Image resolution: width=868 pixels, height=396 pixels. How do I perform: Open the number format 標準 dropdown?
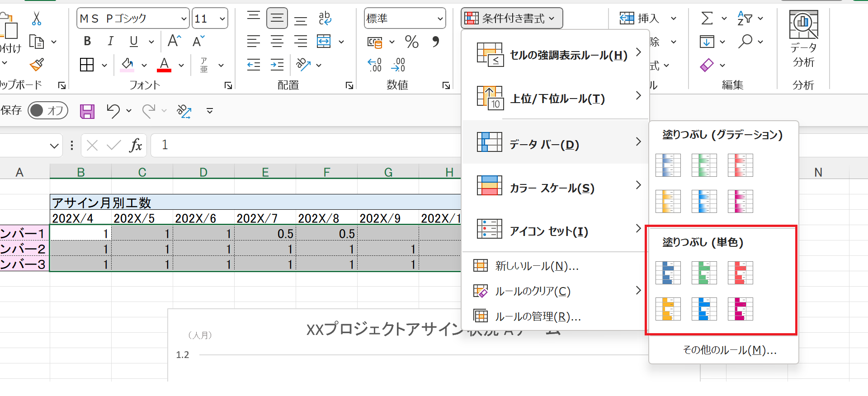[440, 19]
